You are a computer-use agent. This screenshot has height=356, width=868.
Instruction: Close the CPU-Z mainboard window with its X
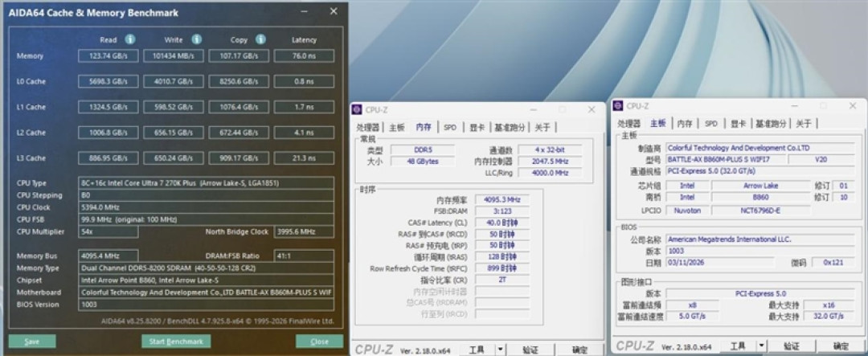pyautogui.click(x=853, y=106)
